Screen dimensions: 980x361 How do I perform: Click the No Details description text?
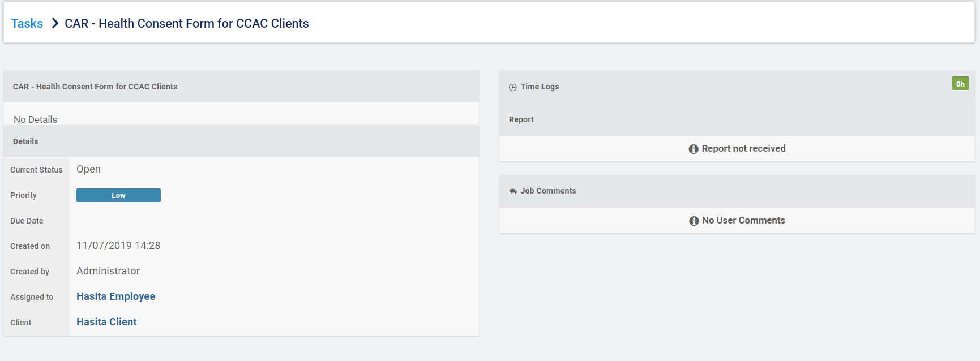tap(35, 119)
